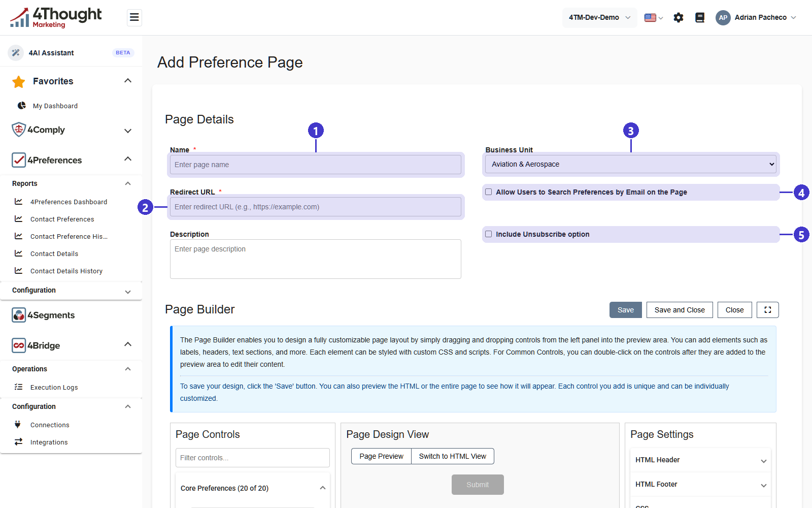812x508 pixels.
Task: Toggle fullscreen Page Builder view
Action: tap(768, 310)
